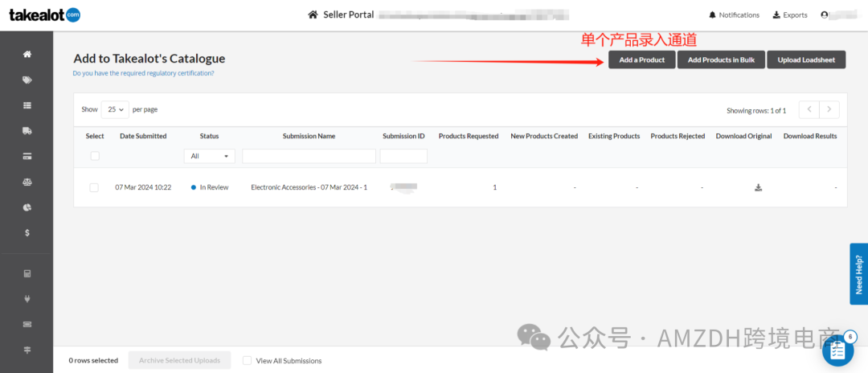Click the pie chart reports icon
Screen dimensions: 868x373
point(27,207)
